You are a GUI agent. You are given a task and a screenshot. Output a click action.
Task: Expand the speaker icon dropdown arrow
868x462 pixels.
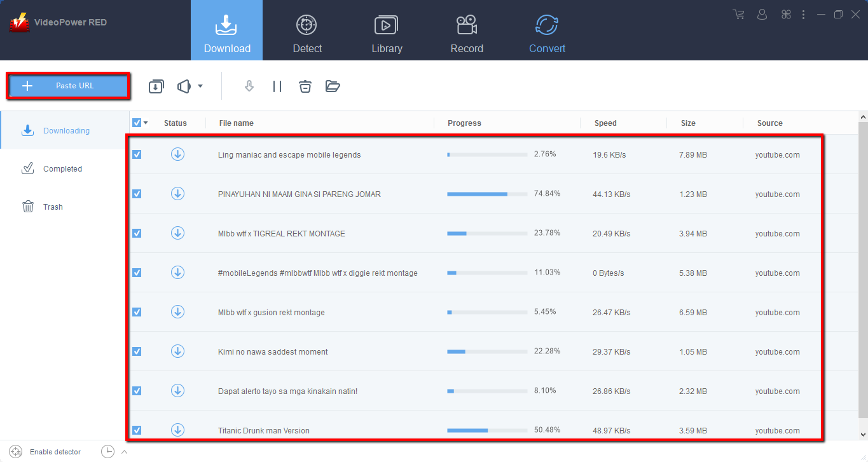tap(200, 86)
